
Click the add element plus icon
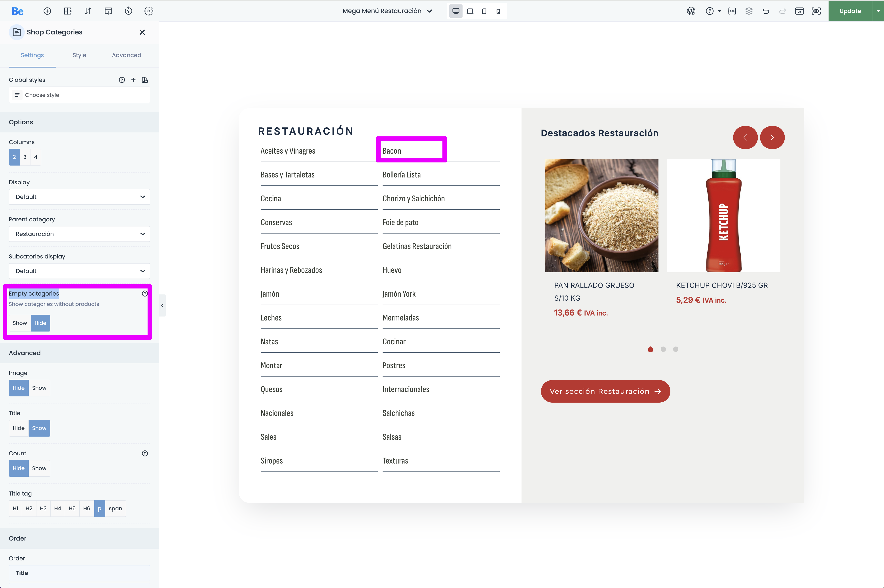pyautogui.click(x=47, y=11)
